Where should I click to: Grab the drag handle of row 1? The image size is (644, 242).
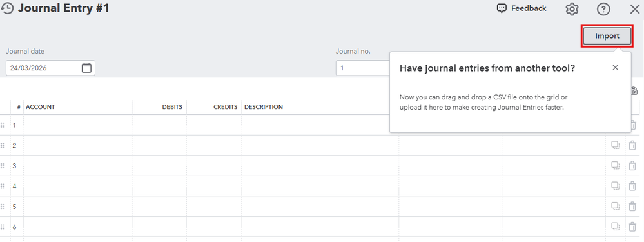coord(2,125)
